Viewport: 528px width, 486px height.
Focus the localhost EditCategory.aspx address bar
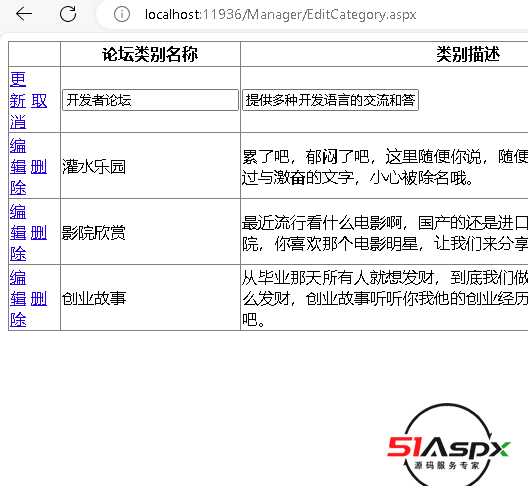(280, 15)
